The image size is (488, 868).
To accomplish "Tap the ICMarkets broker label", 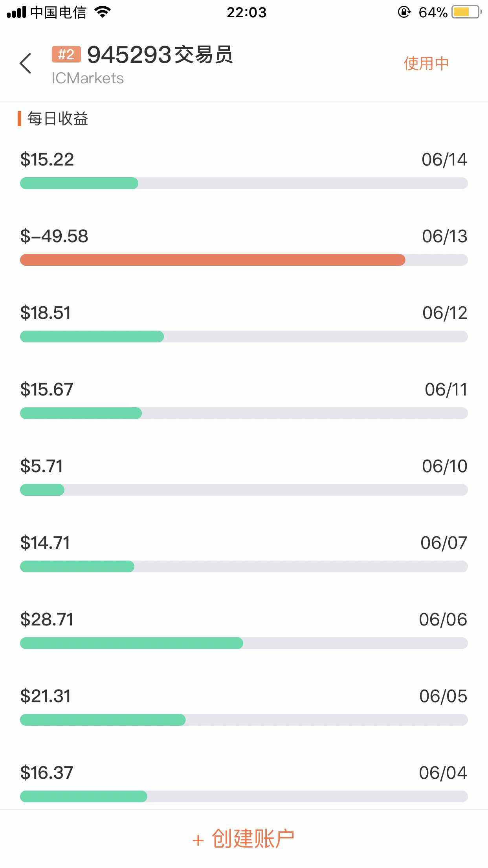I will pos(88,78).
